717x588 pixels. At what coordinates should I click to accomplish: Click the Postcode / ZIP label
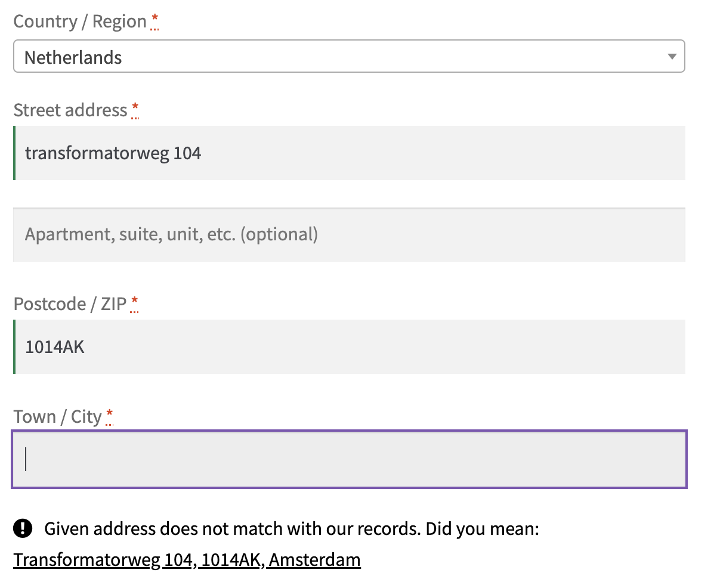[70, 304]
